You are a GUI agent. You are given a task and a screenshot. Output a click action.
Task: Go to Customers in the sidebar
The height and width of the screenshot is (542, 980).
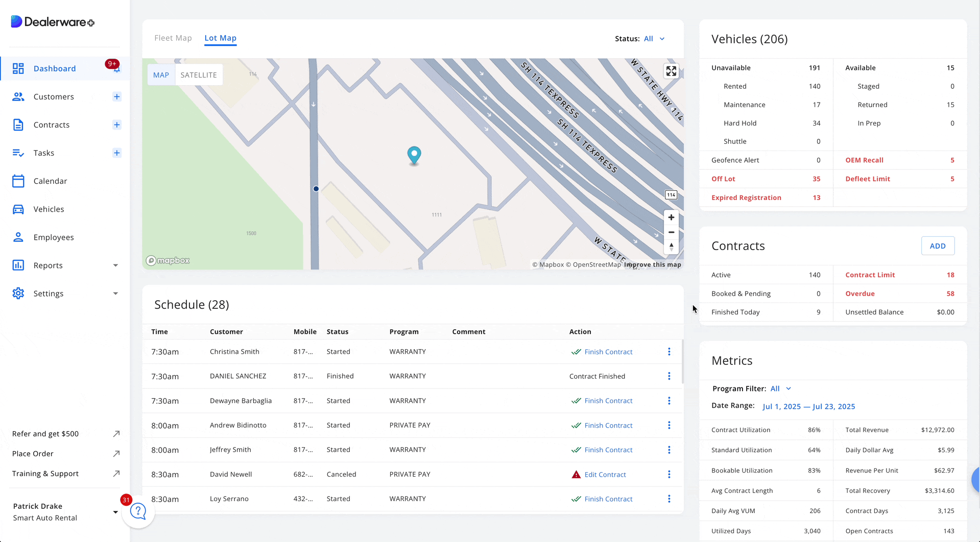54,96
